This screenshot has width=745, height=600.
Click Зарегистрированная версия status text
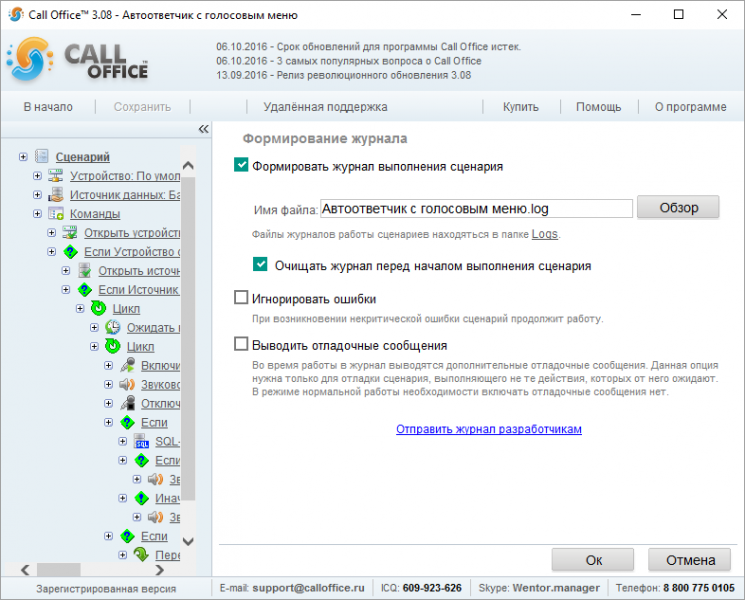coord(106,589)
